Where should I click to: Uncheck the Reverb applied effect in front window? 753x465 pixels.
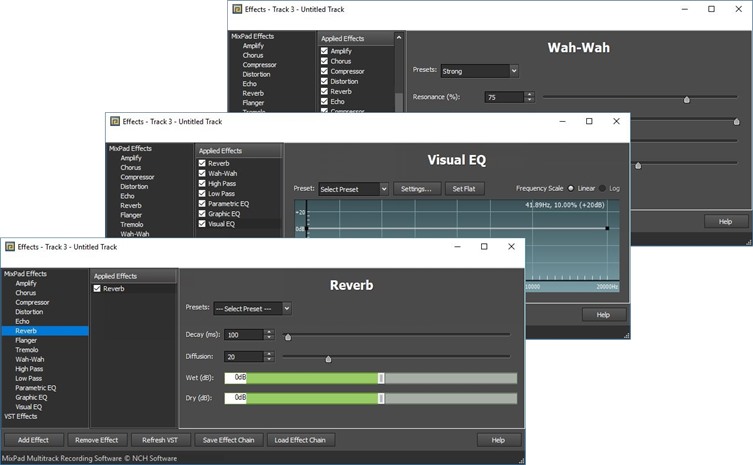97,289
